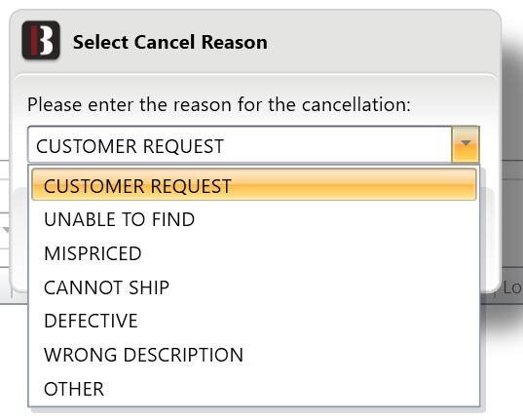The image size is (523, 420).
Task: Select OTHER at the list bottom
Action: [254, 389]
